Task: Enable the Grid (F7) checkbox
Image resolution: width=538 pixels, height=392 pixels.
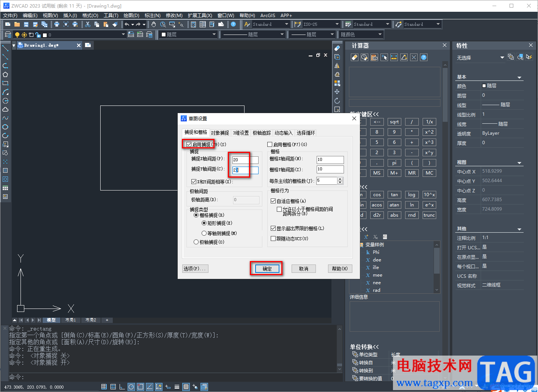Action: coord(270,145)
